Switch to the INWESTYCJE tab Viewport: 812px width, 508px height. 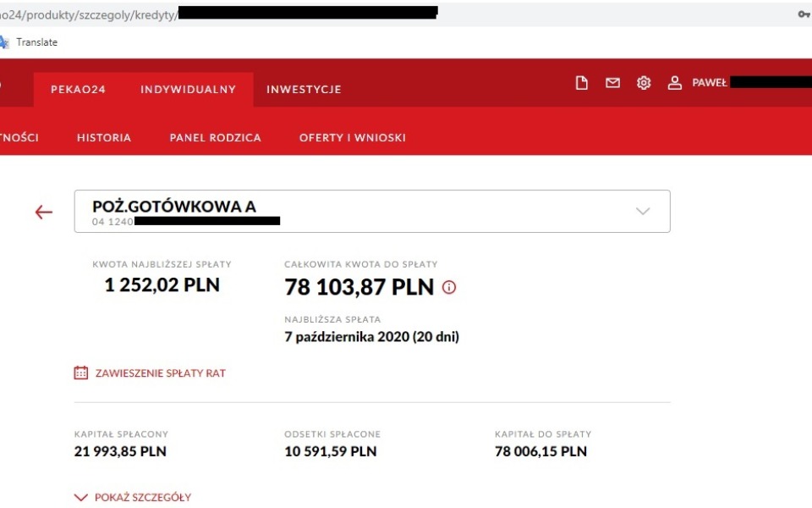pyautogui.click(x=304, y=90)
